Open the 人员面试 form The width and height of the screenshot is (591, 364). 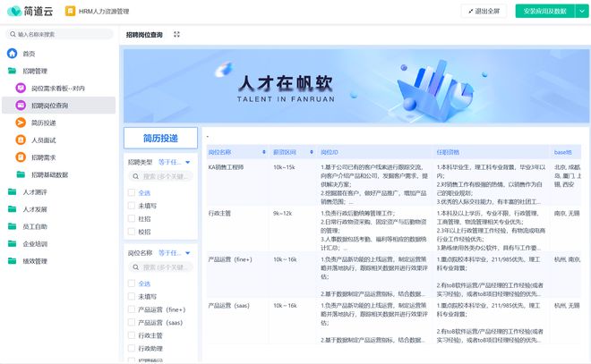(x=43, y=140)
